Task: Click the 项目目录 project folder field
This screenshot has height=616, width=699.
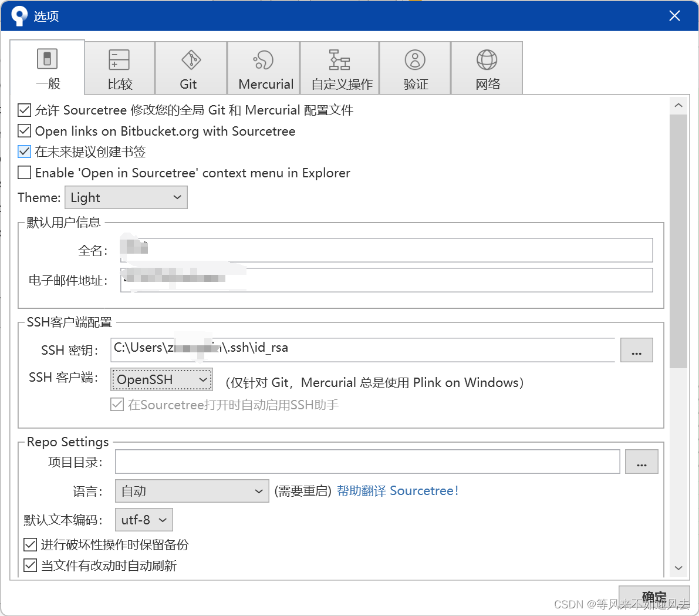Action: tap(368, 461)
